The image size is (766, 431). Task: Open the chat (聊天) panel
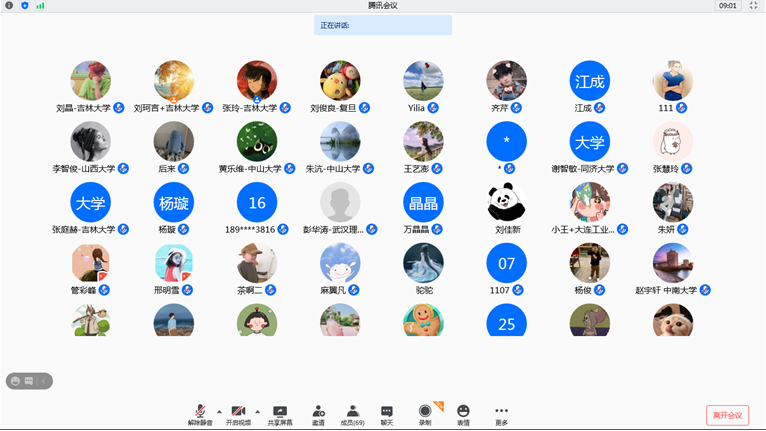(387, 412)
